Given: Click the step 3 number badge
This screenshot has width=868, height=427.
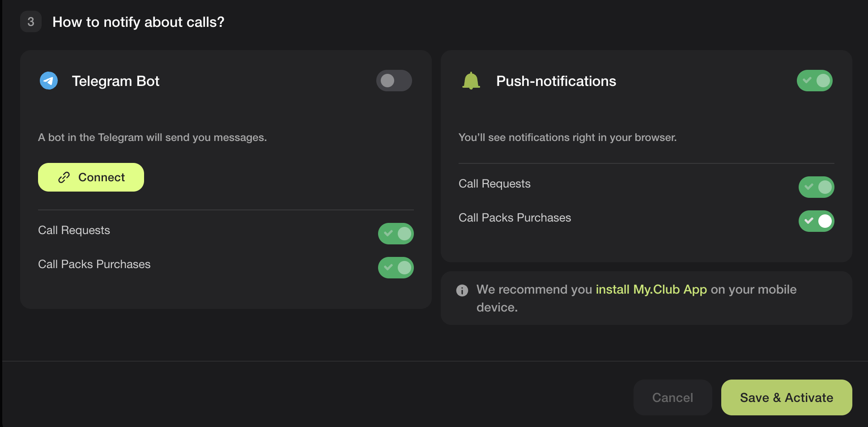Looking at the screenshot, I should point(31,22).
